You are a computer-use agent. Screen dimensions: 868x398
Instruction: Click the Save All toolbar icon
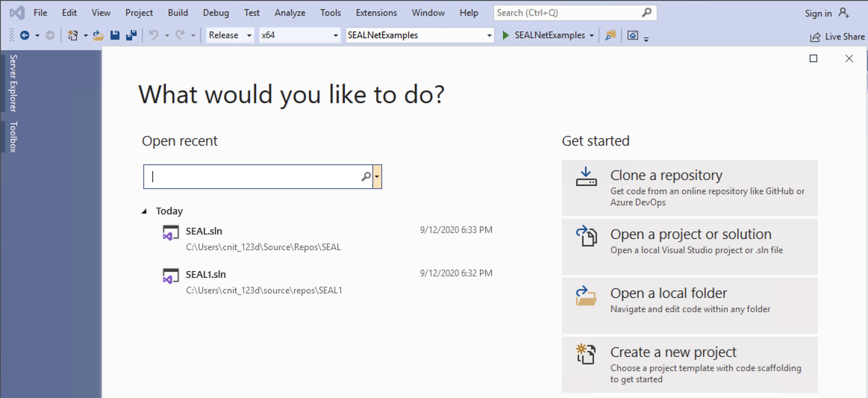[131, 35]
